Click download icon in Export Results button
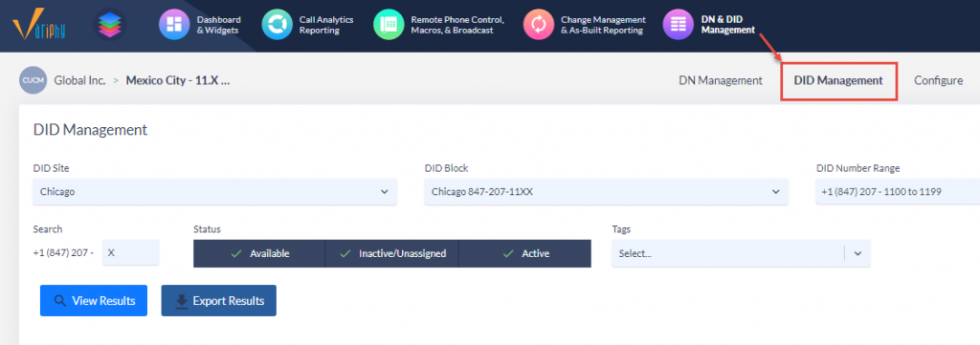This screenshot has height=345, width=980. coord(181,301)
